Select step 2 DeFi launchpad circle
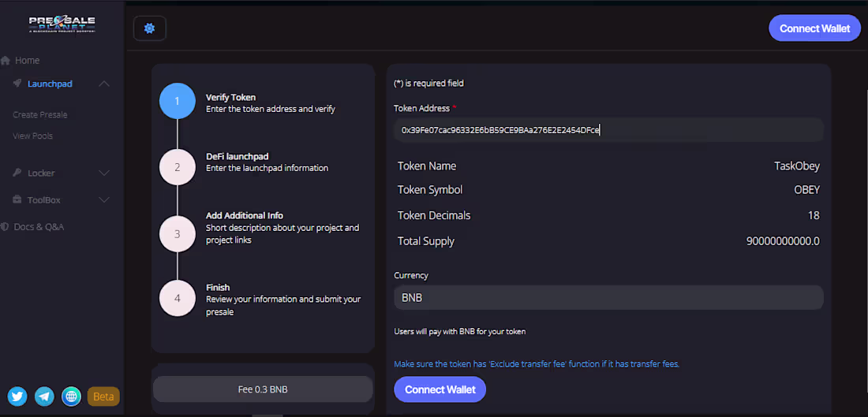Screen dimensions: 868x417 click(x=178, y=167)
